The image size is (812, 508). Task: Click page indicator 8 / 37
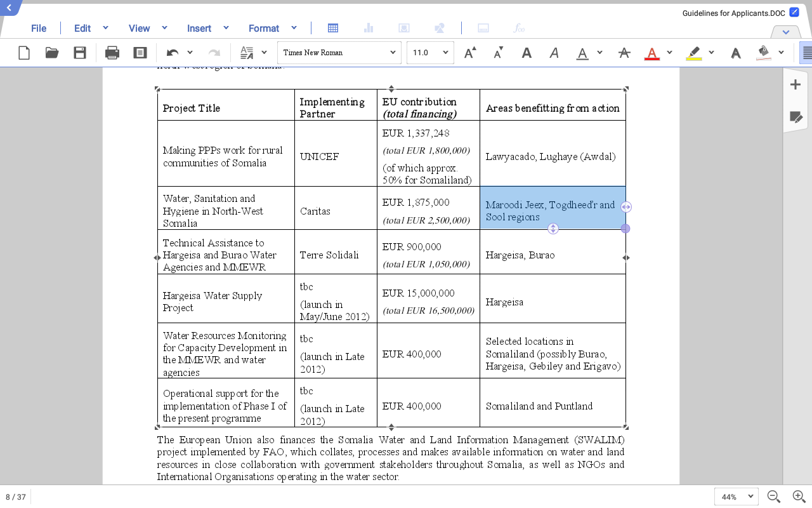(x=16, y=497)
